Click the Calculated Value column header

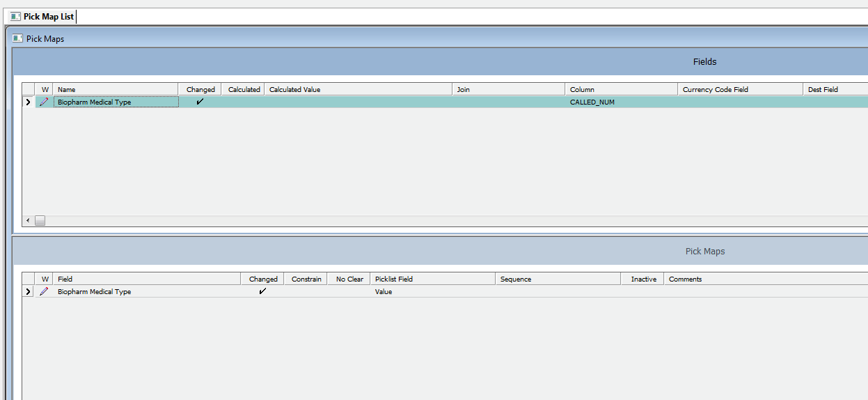(x=358, y=89)
